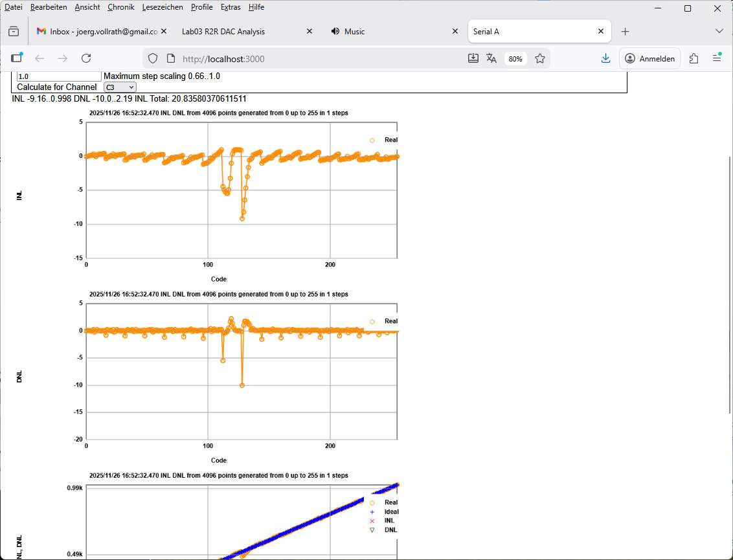Click the shield tracking protection icon
The width and height of the screenshot is (733, 560).
point(153,58)
